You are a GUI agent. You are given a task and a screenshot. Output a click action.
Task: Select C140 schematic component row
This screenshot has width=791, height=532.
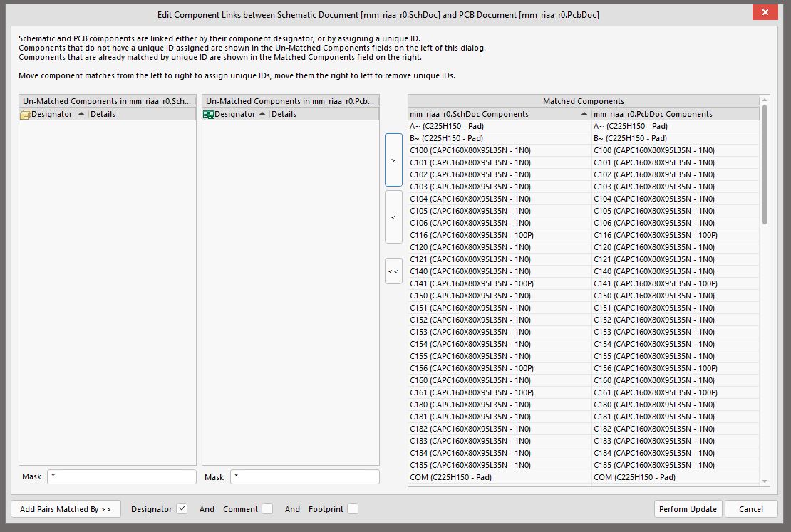click(500, 271)
